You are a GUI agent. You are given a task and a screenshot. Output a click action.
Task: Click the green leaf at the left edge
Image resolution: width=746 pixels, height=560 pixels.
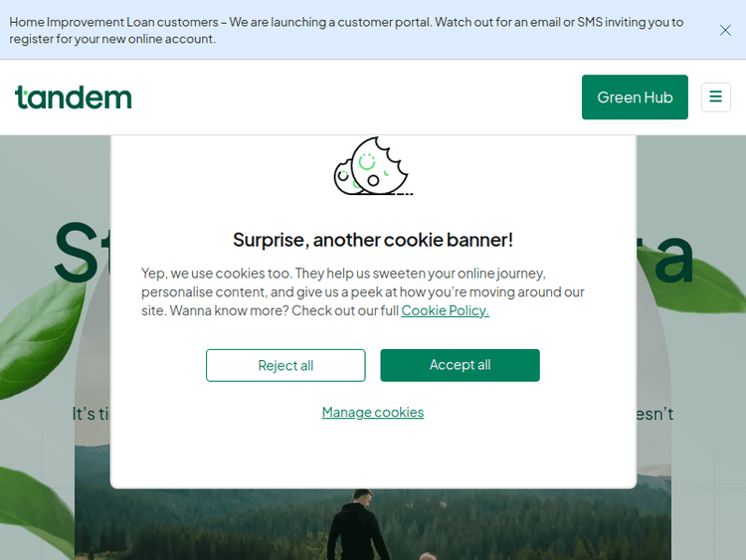40,338
